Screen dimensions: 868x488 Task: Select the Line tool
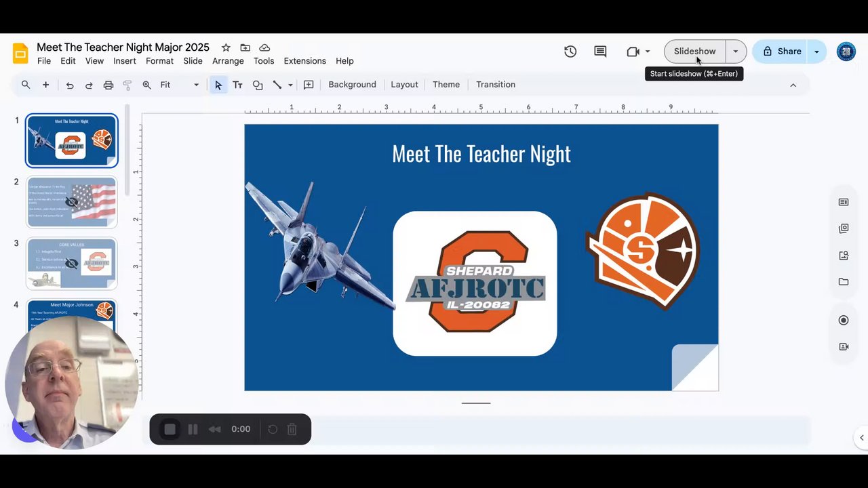[x=277, y=85]
